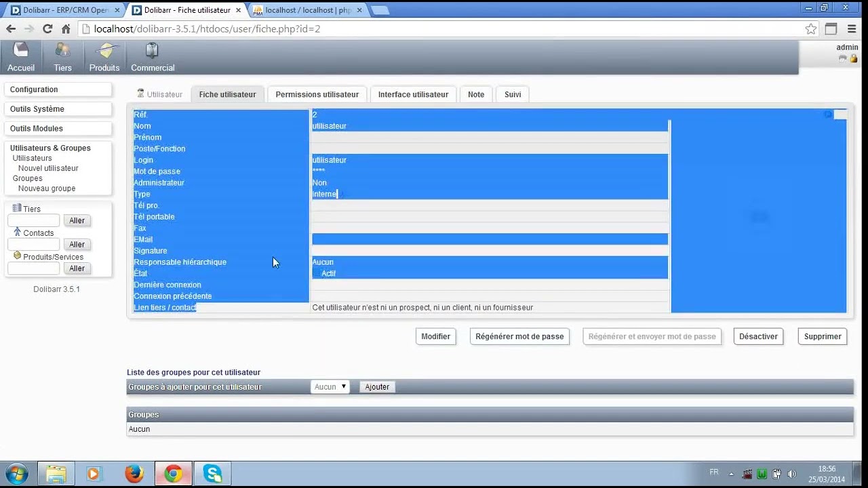Image resolution: width=868 pixels, height=488 pixels.
Task: Close the Fiche utilisateur browser tab
Action: (238, 10)
